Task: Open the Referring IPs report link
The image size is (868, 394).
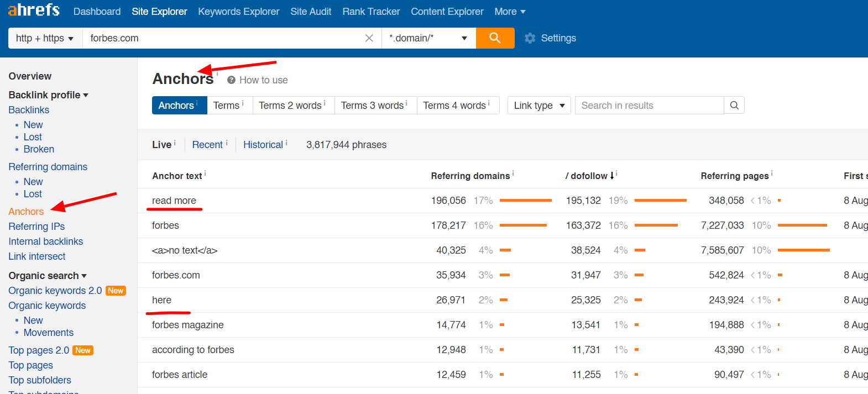Action: (36, 227)
